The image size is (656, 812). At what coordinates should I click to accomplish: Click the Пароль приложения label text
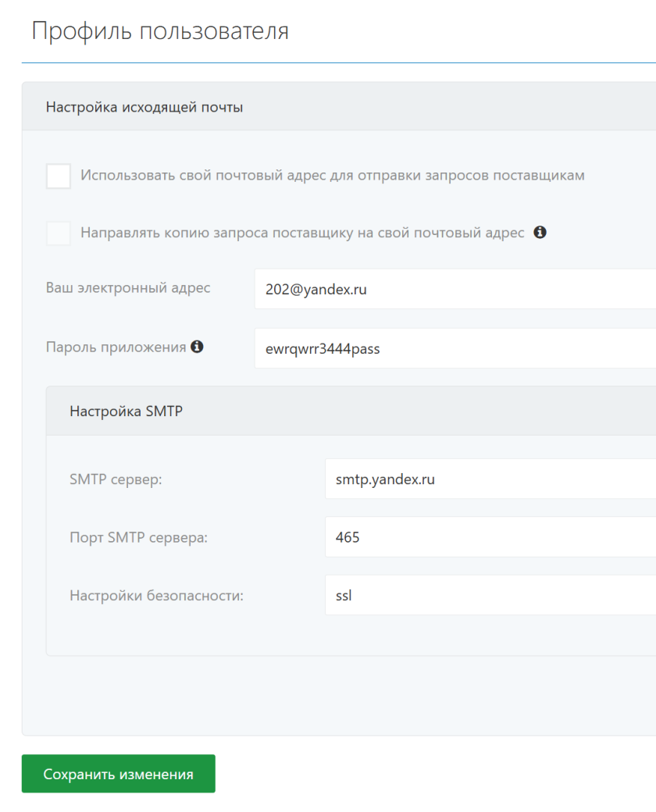pyautogui.click(x=116, y=347)
